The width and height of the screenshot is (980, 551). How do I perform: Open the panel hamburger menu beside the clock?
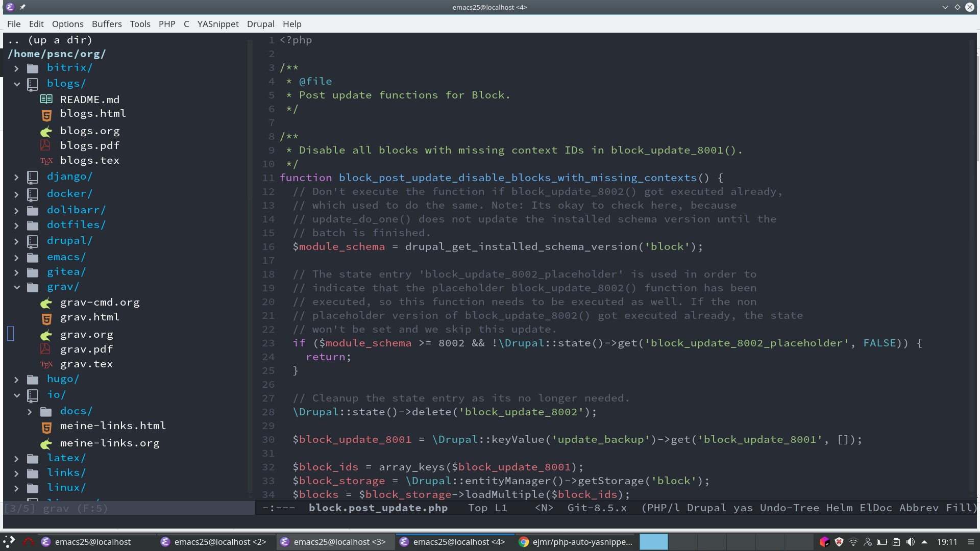971,542
